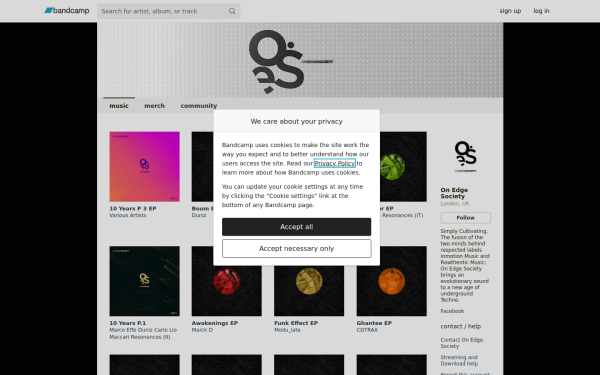Open the Funk Effect EP cover art
600x375 pixels.
tap(309, 291)
